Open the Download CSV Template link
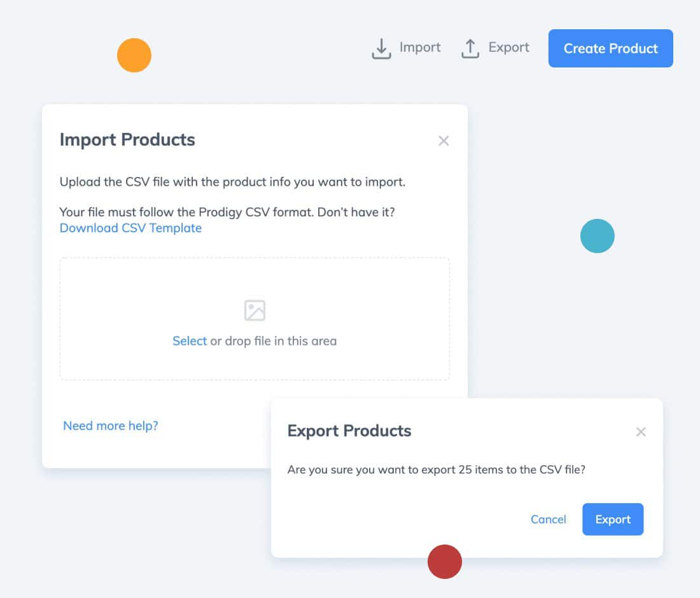Image resolution: width=700 pixels, height=598 pixels. pos(130,228)
